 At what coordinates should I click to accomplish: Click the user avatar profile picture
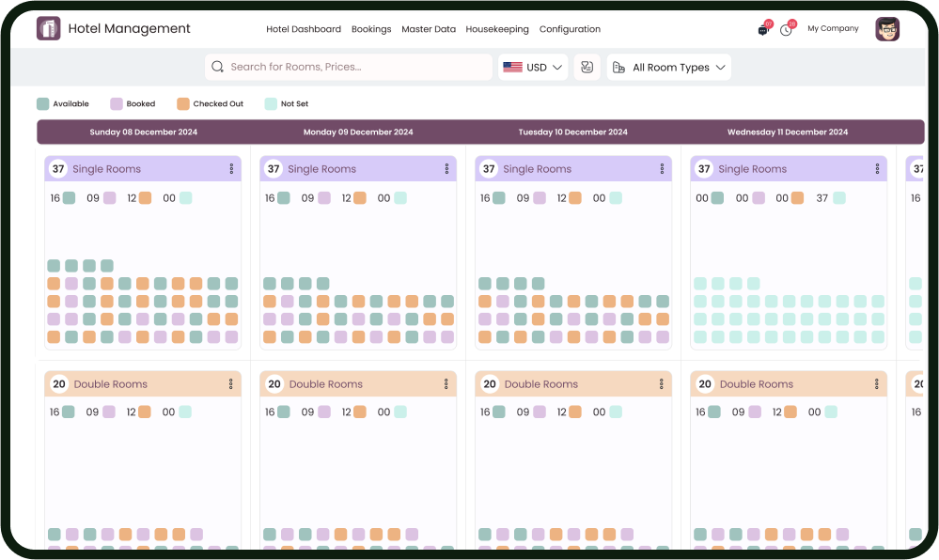coord(886,29)
